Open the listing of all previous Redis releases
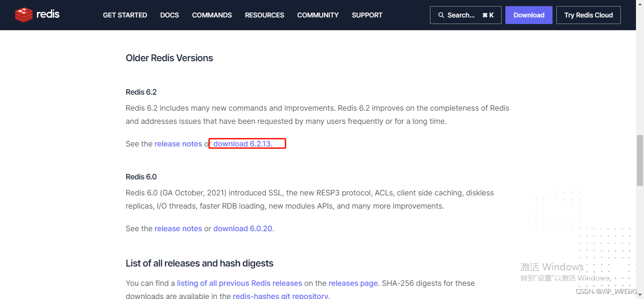Image resolution: width=644 pixels, height=299 pixels. [x=239, y=283]
